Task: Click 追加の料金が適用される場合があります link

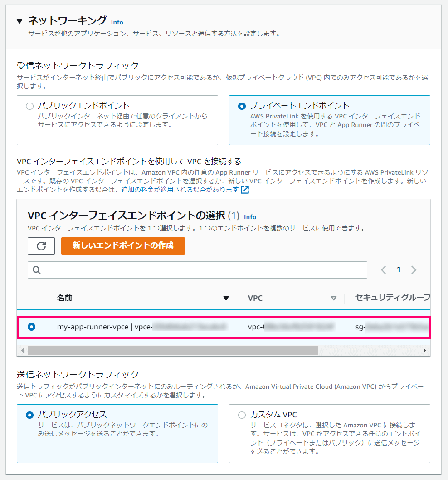Action: click(x=180, y=190)
